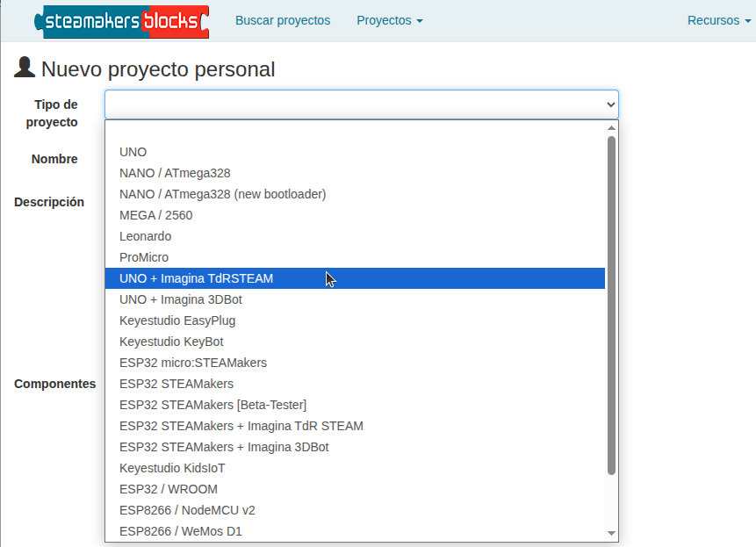The image size is (756, 547).
Task: Choose ESP32 STEAMakers [Beta-Tester]
Action: [212, 405]
